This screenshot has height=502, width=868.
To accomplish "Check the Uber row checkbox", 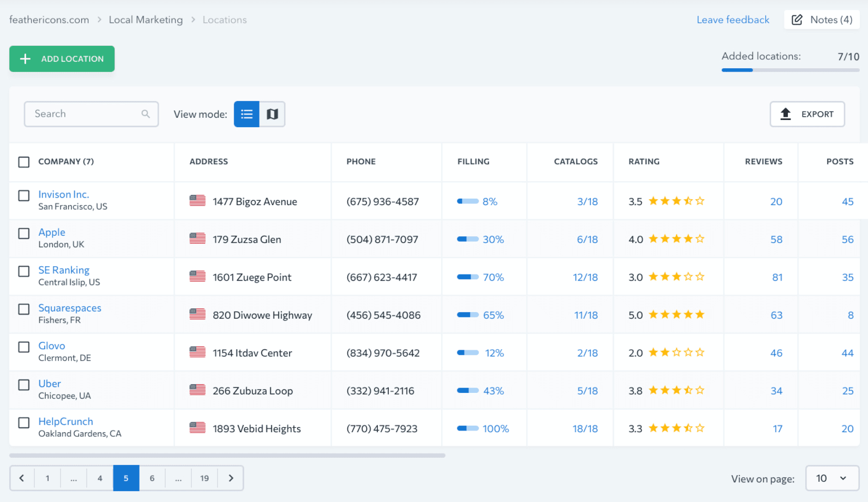I will 24,385.
